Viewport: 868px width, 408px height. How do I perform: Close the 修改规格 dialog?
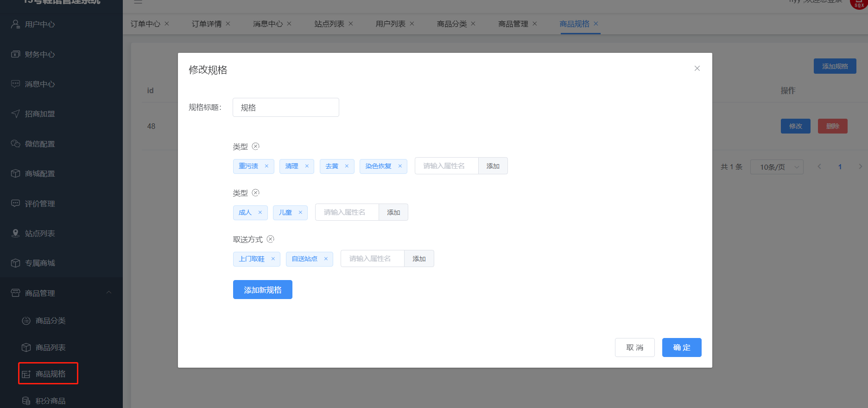pos(697,69)
